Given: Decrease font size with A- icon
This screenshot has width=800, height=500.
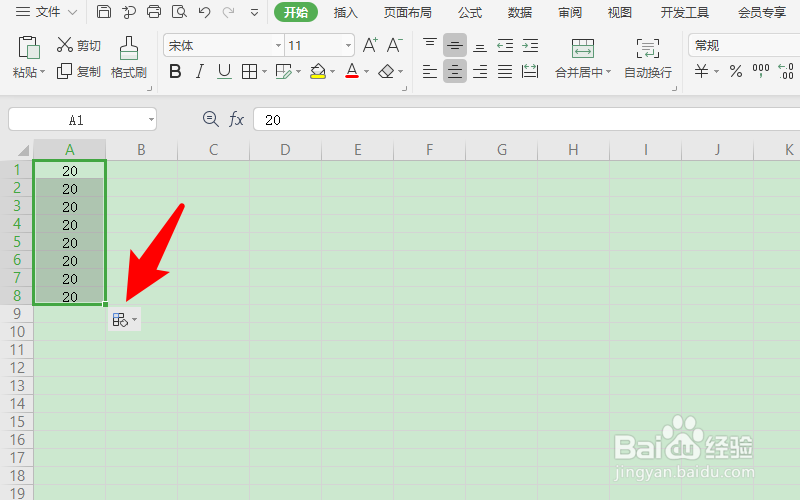Looking at the screenshot, I should [394, 45].
